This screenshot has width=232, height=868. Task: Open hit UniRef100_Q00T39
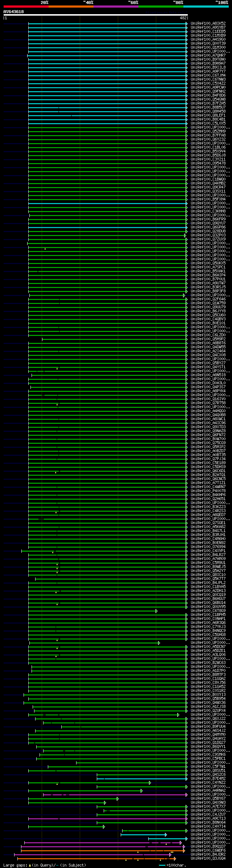[x=208, y=44]
